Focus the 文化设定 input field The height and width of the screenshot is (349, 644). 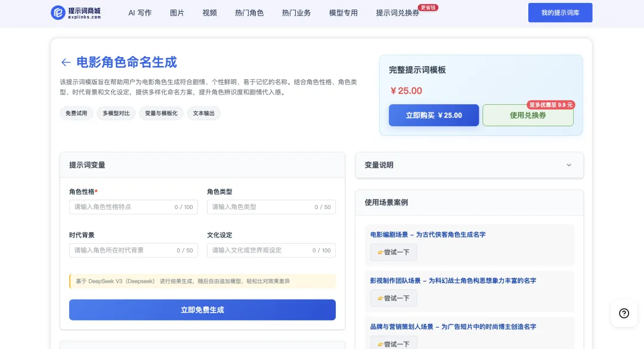click(x=271, y=250)
